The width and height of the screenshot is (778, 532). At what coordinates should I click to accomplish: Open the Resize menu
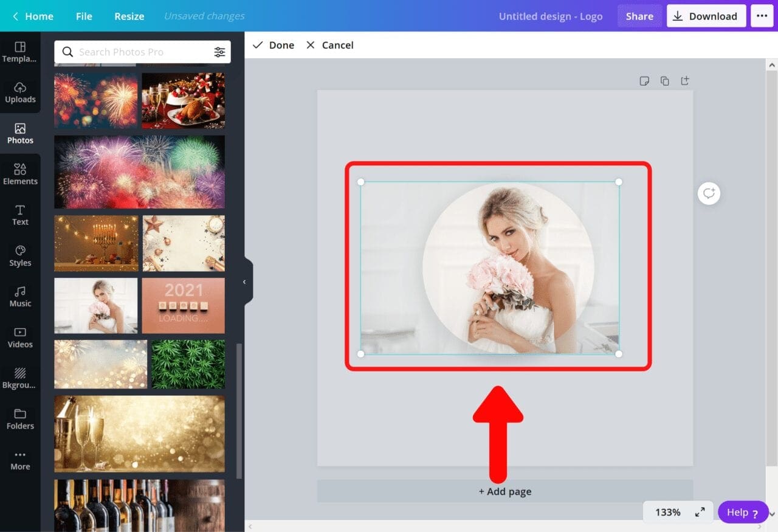[129, 16]
